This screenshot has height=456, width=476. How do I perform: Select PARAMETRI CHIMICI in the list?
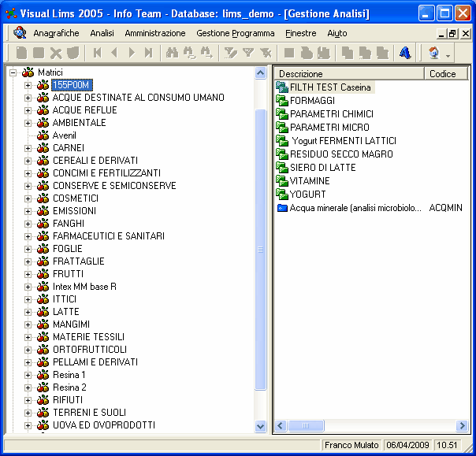click(x=332, y=113)
